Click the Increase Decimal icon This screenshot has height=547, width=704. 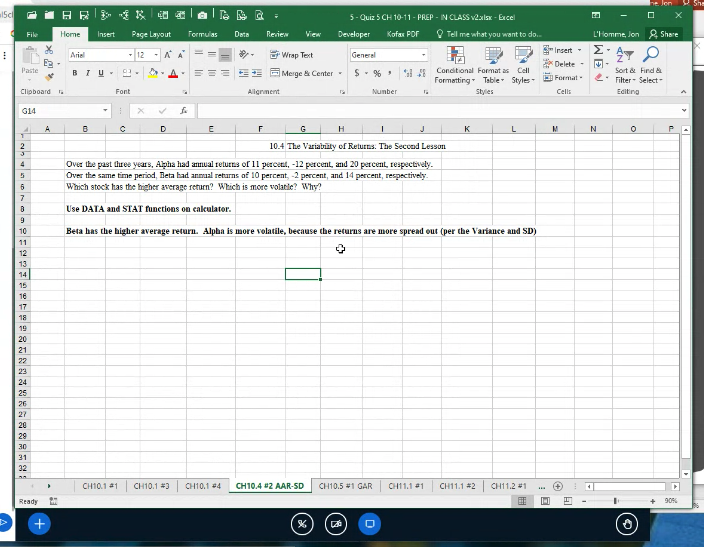(x=408, y=73)
